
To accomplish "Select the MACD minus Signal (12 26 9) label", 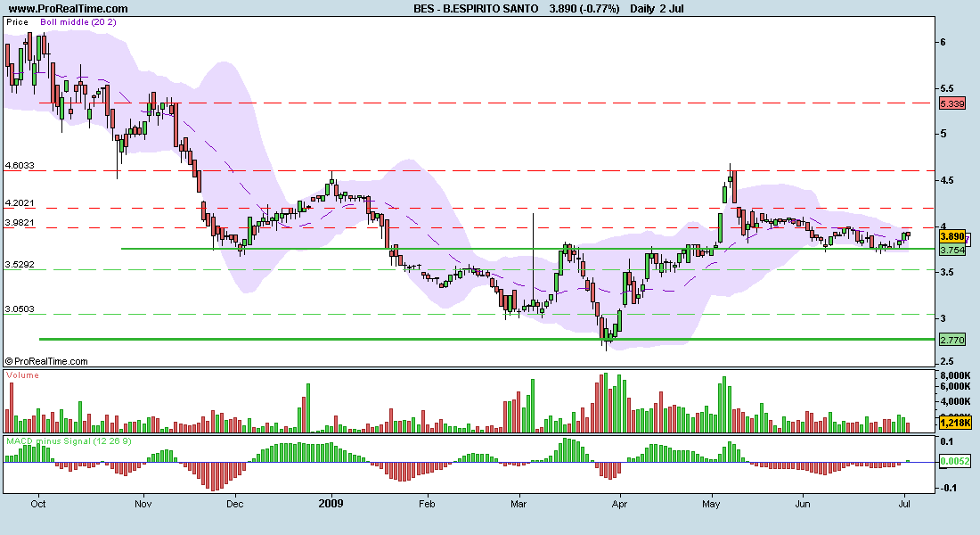I will tap(69, 441).
